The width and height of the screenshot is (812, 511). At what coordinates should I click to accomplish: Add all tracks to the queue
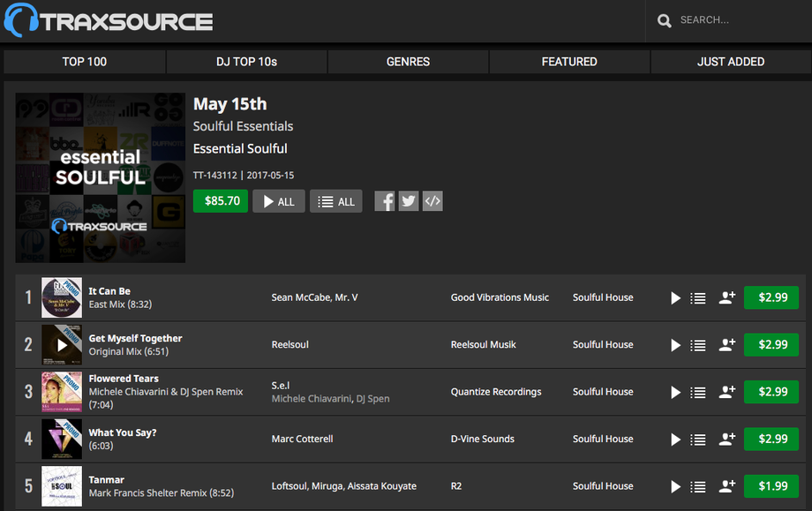coord(335,201)
